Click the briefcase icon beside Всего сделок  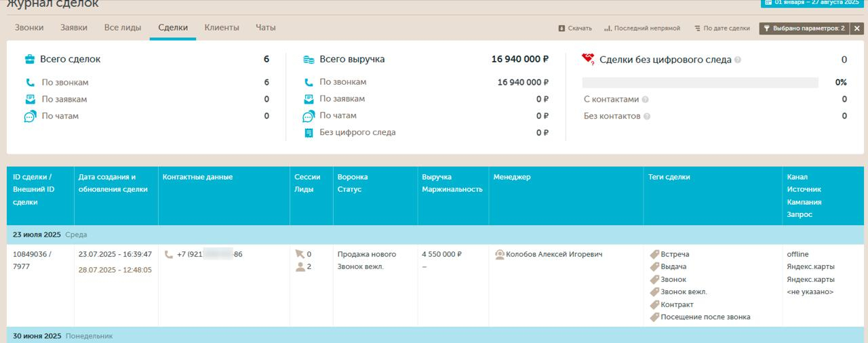(x=30, y=59)
